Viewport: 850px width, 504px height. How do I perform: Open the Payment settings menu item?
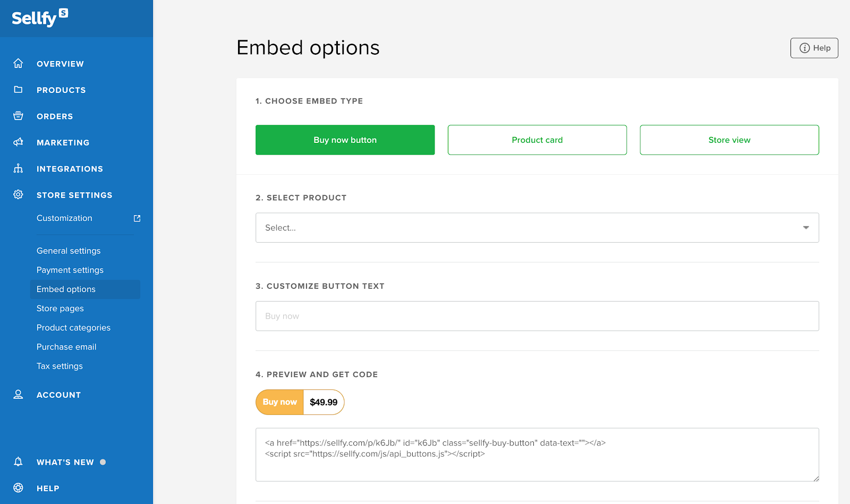click(x=70, y=270)
